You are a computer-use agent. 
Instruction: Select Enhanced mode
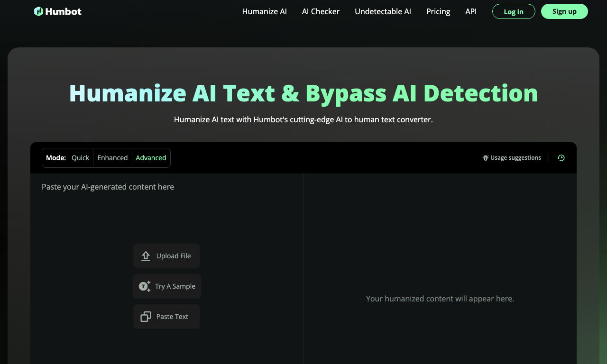pos(112,158)
